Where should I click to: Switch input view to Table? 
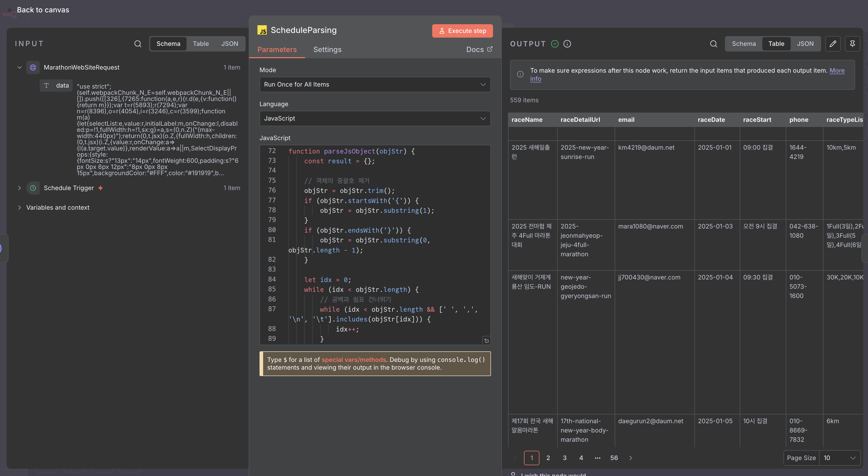click(x=201, y=44)
